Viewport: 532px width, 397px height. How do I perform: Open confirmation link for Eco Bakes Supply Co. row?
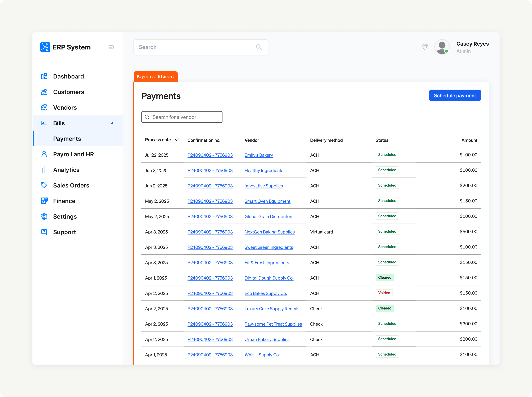210,293
